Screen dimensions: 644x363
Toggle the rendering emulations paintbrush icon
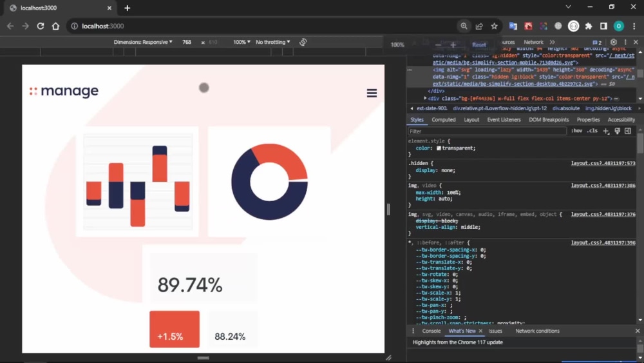tap(618, 131)
